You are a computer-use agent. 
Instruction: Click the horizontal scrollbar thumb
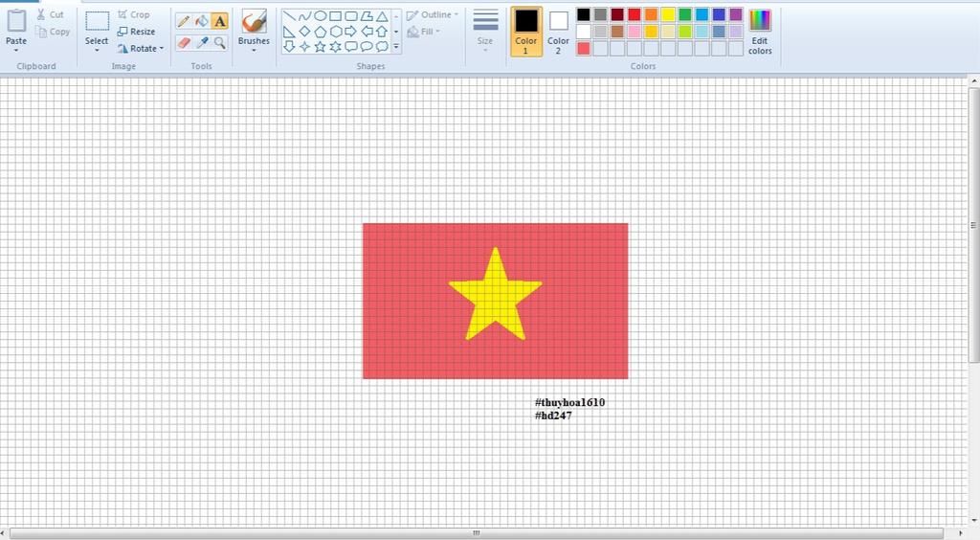pos(477,533)
